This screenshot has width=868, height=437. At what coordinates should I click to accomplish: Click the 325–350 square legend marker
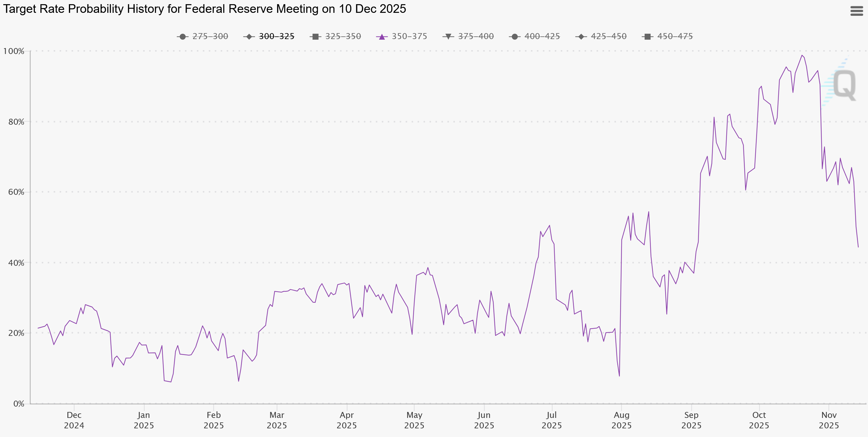tap(315, 37)
